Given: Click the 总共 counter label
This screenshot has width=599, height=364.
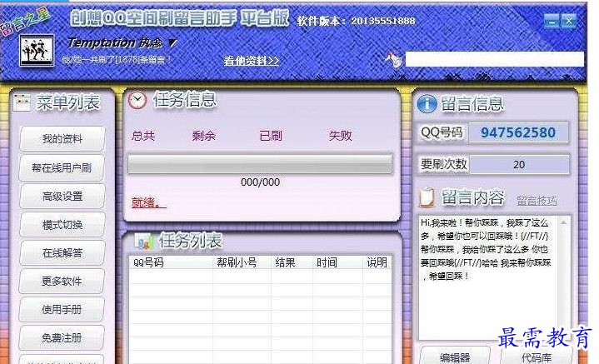Looking at the screenshot, I should (143, 136).
